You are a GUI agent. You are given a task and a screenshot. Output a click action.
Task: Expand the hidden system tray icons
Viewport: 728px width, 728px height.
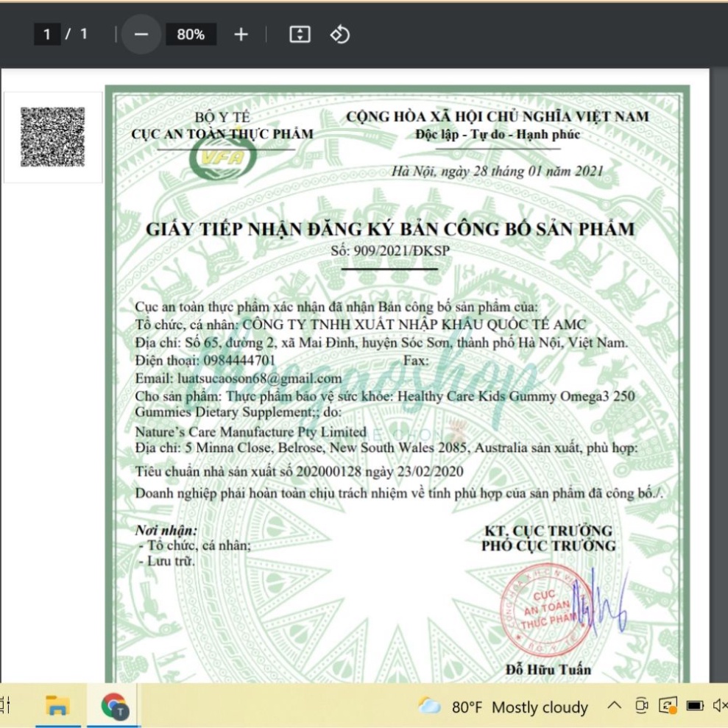tap(614, 707)
